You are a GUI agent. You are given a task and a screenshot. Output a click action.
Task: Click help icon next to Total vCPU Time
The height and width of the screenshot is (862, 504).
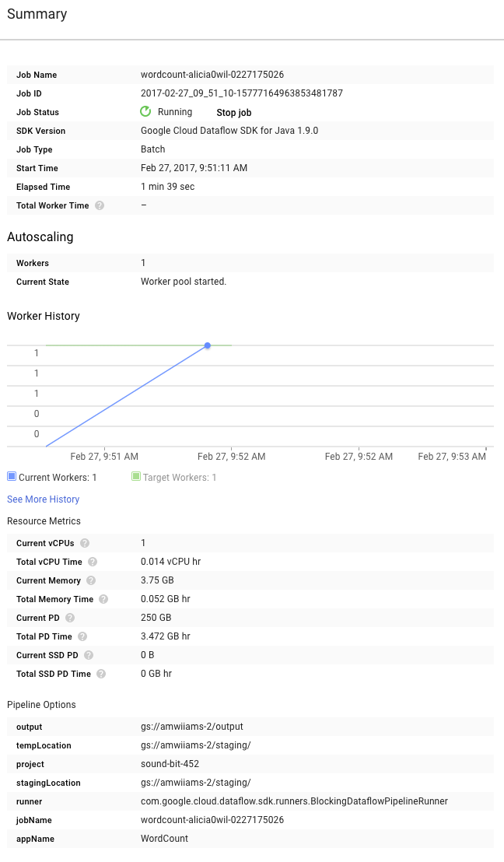93,562
